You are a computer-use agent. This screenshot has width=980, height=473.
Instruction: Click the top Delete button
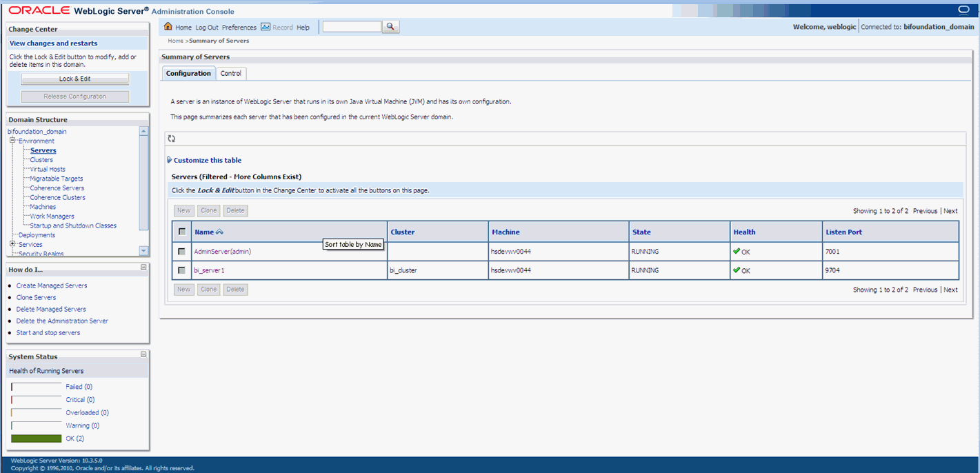coord(235,210)
